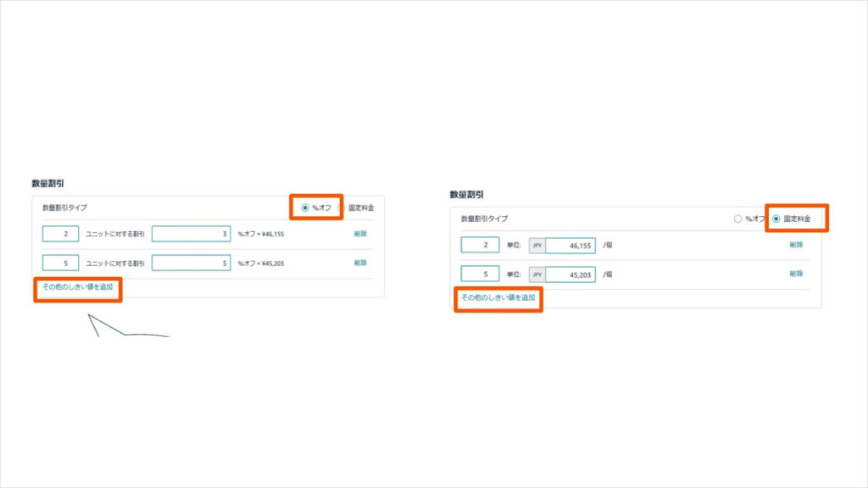Select the unchecked %オフ radio in fixed-price panel

pos(738,219)
